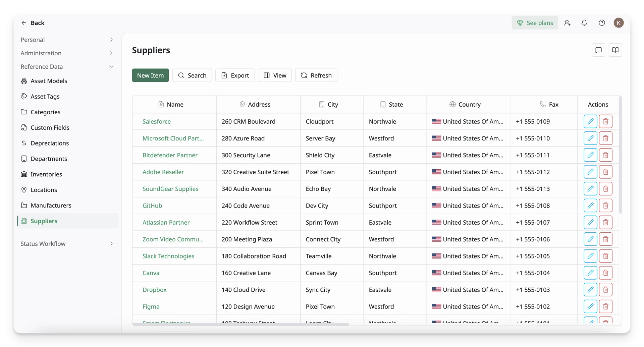644x347 pixels.
Task: Edit the Figma supplier row
Action: [590, 306]
